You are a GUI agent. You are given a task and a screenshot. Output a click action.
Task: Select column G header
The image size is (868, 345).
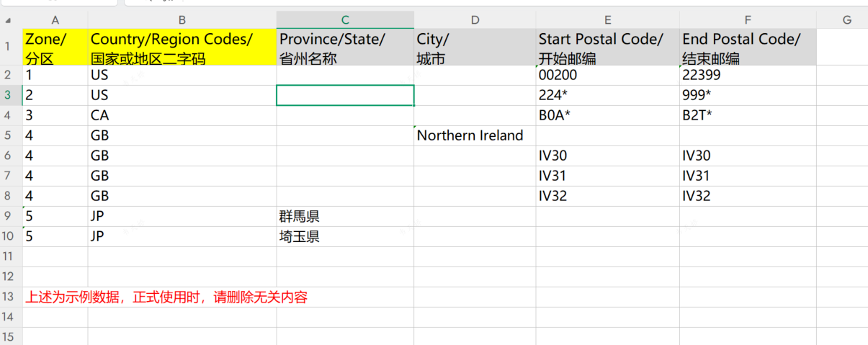tap(846, 20)
